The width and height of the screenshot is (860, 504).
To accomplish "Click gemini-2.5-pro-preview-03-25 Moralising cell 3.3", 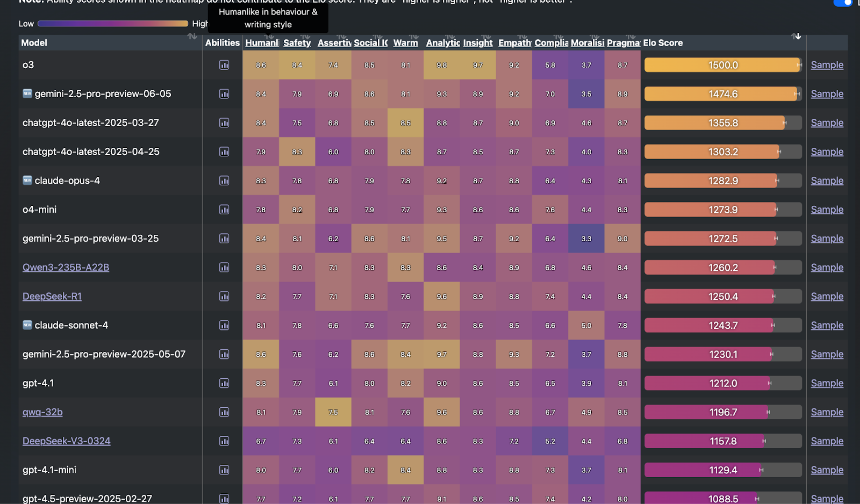I will tap(586, 239).
